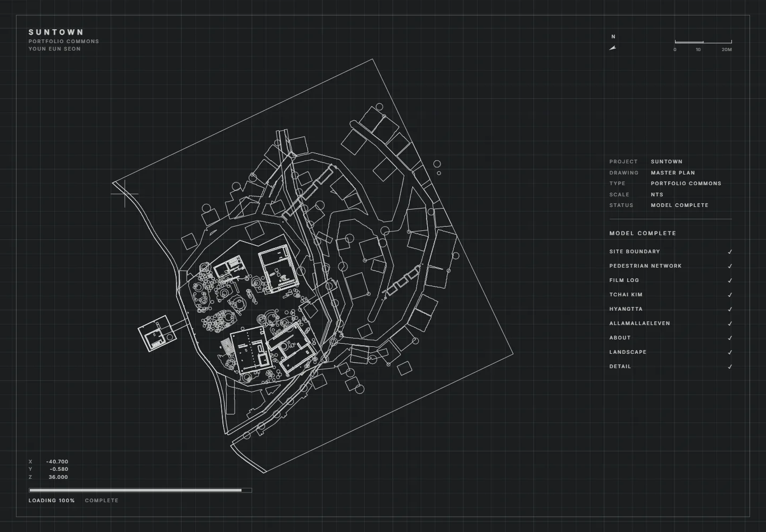Click the PORTFOLIO COMMONS subtitle under SUNTOWN

pyautogui.click(x=64, y=41)
